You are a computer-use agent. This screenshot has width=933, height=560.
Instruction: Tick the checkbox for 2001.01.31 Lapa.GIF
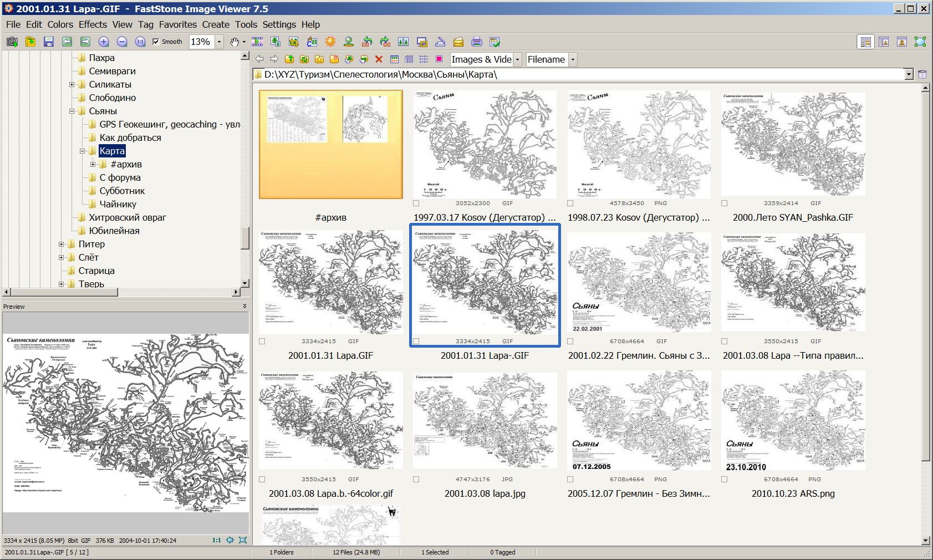click(262, 342)
